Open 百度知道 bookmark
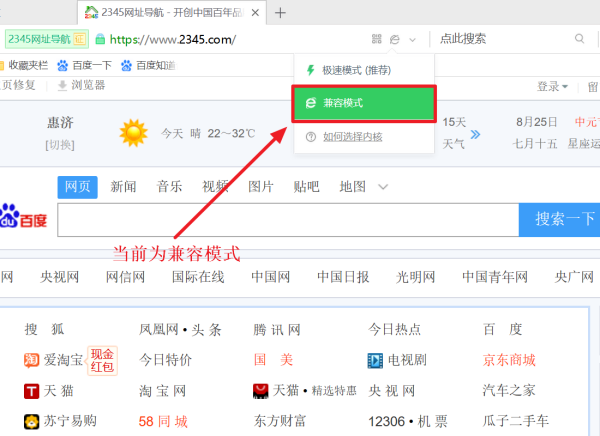 (148, 65)
